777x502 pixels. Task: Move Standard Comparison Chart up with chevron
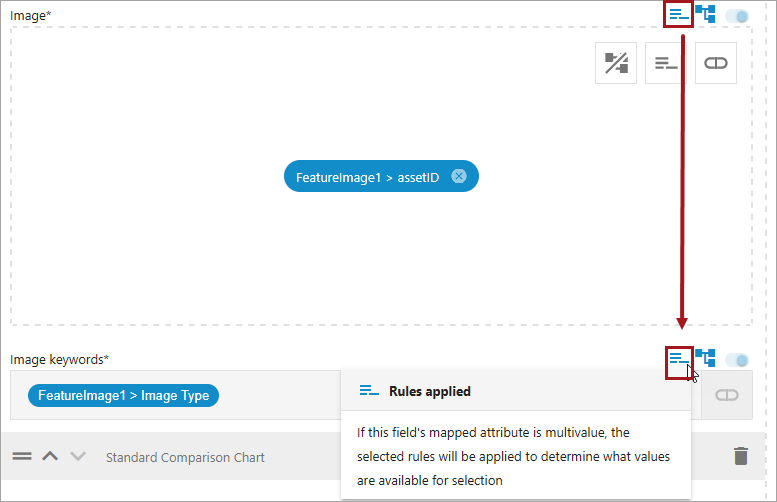[50, 456]
